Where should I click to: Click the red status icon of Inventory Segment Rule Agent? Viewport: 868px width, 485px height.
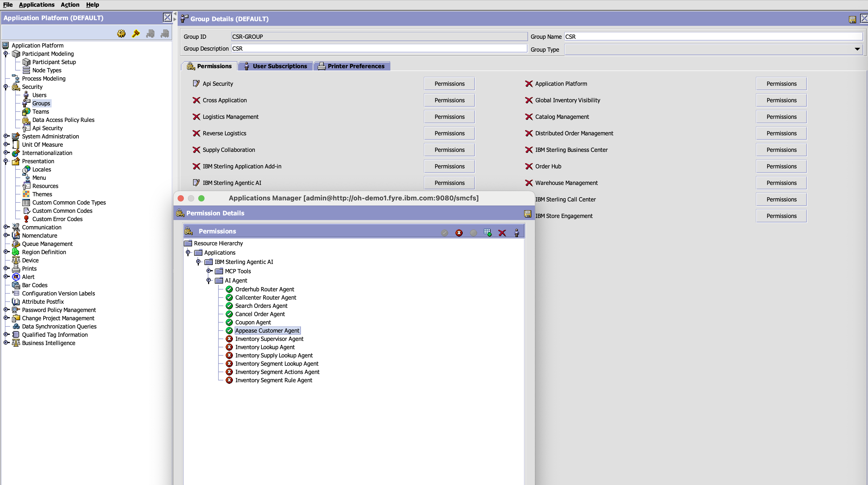tap(229, 380)
